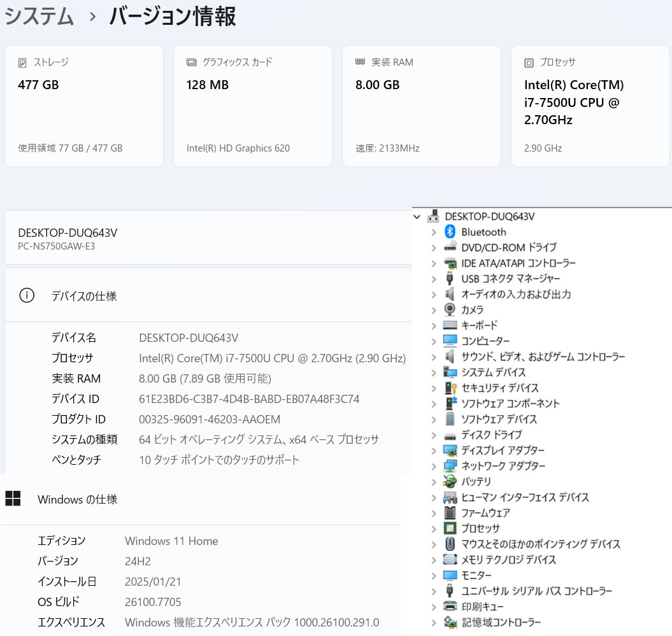Click the Windows logo beside Windows の仕様

13,499
